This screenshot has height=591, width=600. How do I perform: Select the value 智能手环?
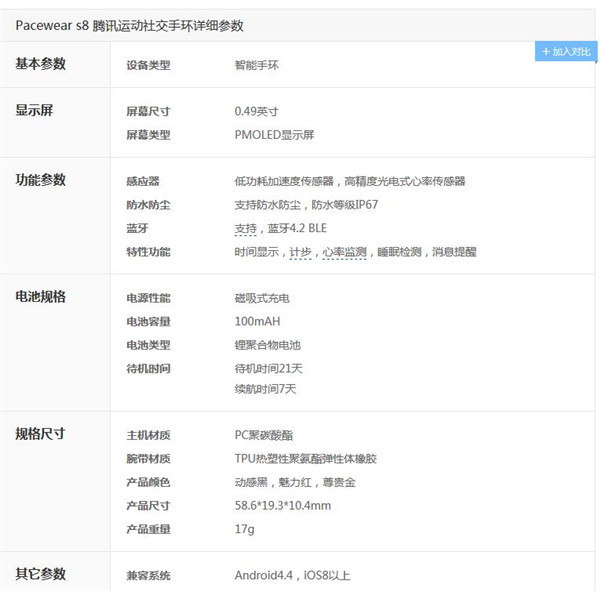256,65
